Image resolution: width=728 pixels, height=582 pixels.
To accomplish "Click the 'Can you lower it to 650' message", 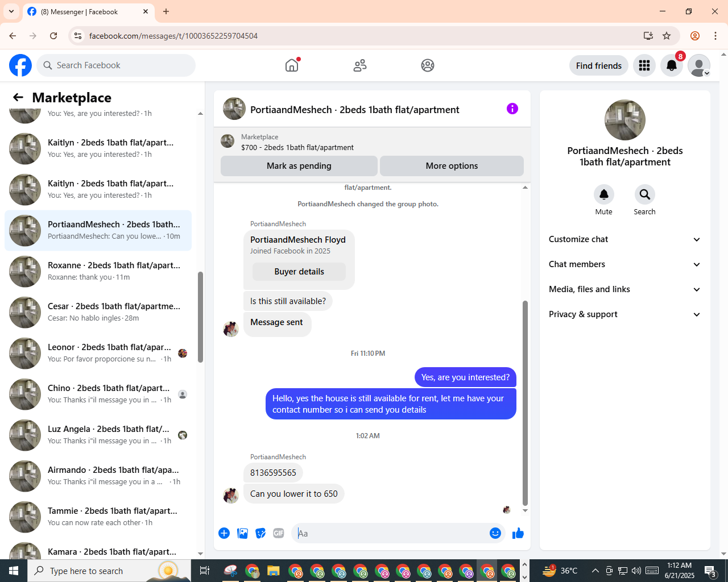I will pos(294,494).
